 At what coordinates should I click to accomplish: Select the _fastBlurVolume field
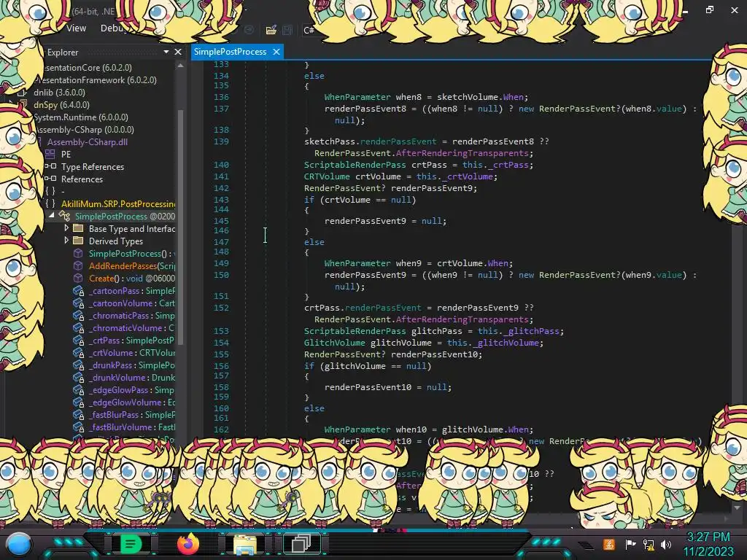[132, 427]
